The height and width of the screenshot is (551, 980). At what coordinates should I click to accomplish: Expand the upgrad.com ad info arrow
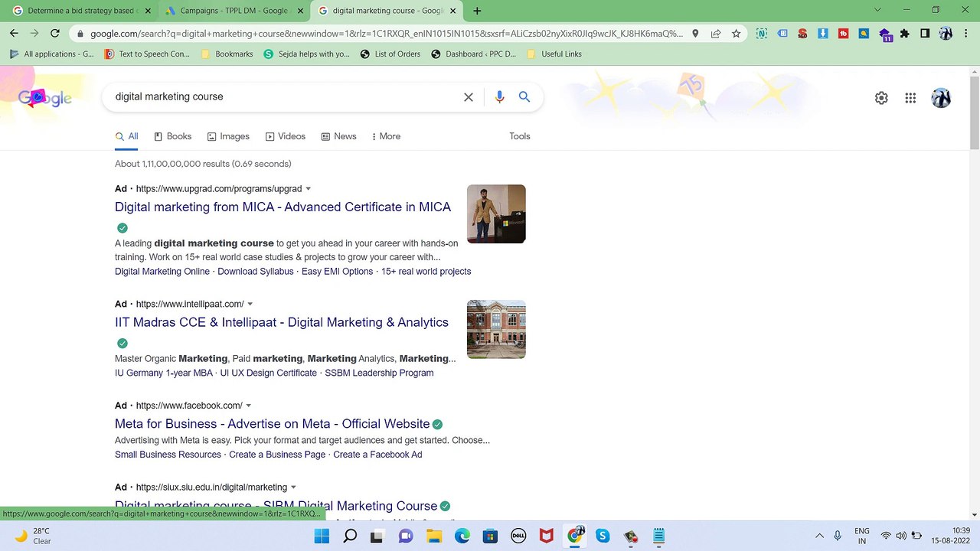(x=309, y=189)
